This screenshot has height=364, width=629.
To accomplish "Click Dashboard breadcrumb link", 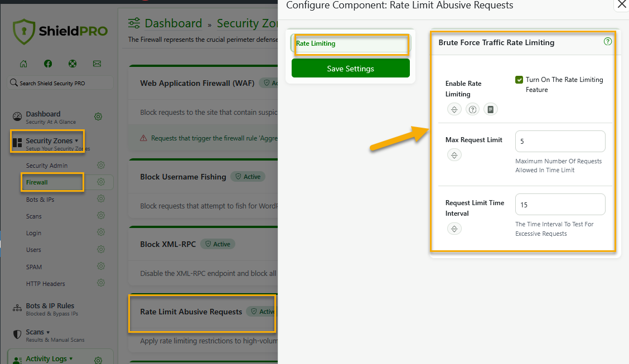I will [x=173, y=23].
